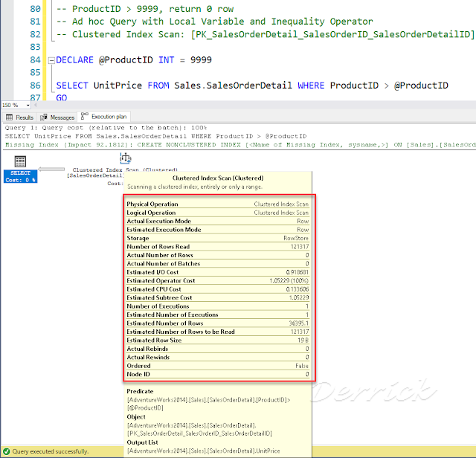Viewport: 476px width, 458px height.
Task: Click the Estimated CPU Cost row
Action: (217, 289)
